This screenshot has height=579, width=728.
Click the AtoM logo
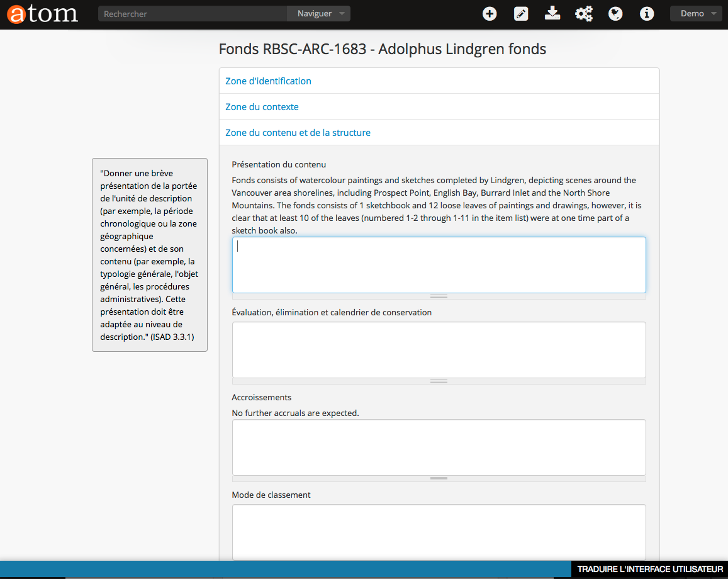click(x=43, y=14)
